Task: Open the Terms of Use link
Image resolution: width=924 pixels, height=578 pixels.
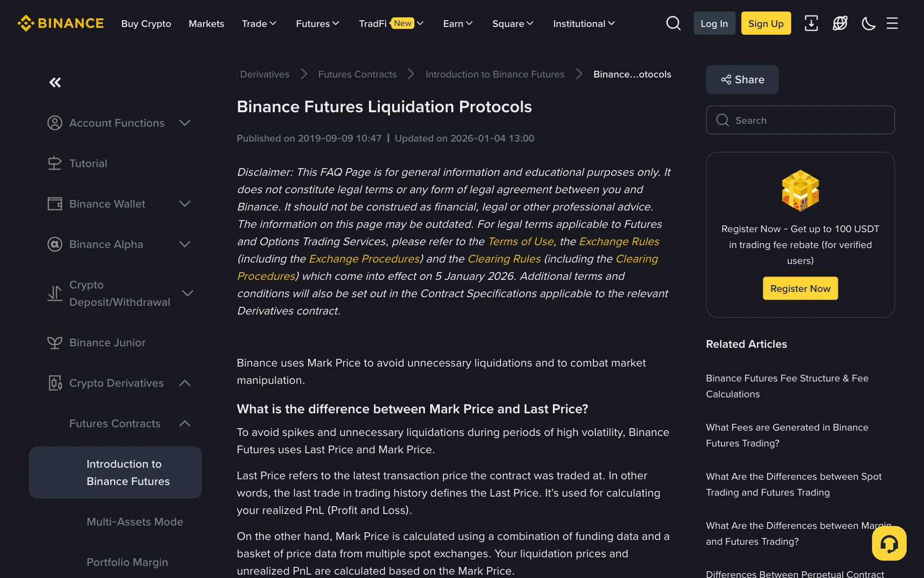Action: 521,241
